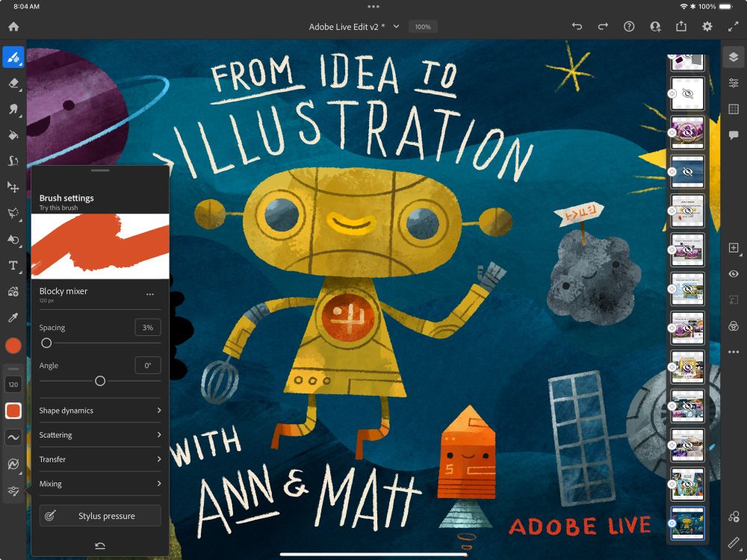747x560 pixels.
Task: Select the Brush tool
Action: pyautogui.click(x=13, y=57)
